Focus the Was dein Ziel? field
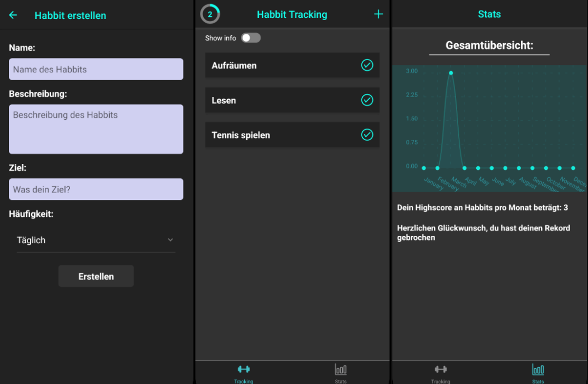 [96, 189]
